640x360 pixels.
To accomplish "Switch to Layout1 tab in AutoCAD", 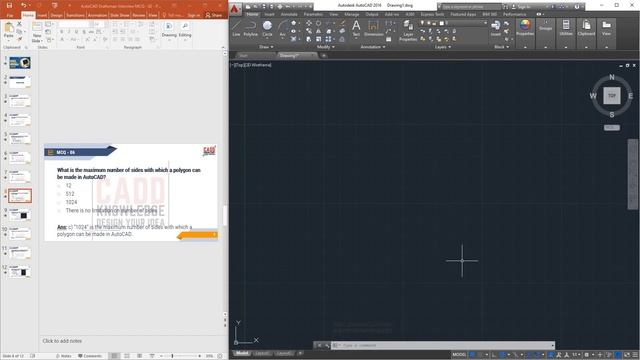I will (262, 353).
